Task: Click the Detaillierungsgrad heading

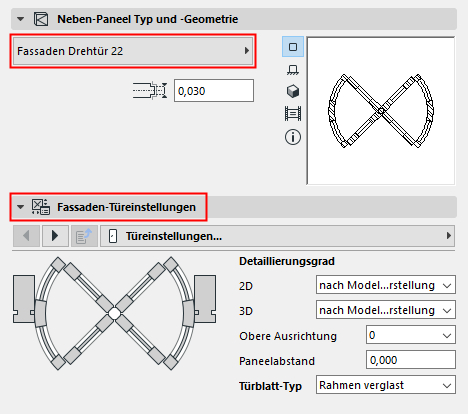Action: (287, 261)
